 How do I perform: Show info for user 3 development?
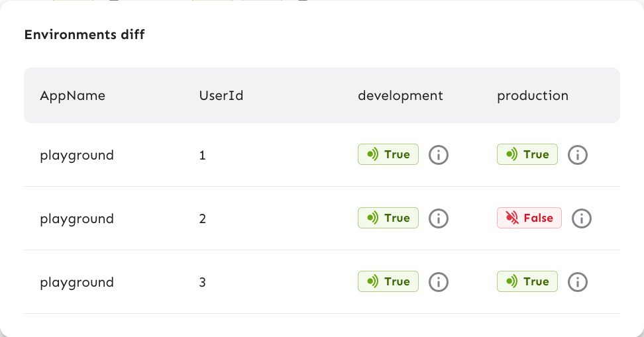click(439, 282)
